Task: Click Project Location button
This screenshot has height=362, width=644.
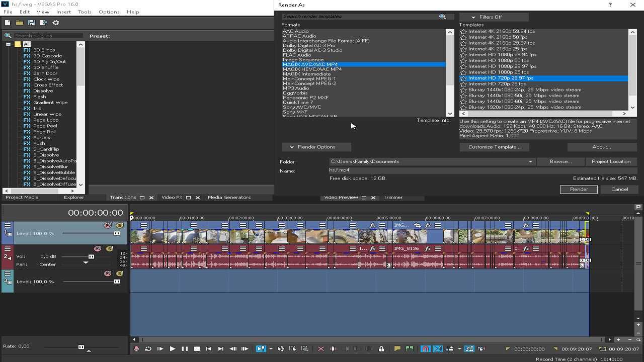Action: click(611, 162)
